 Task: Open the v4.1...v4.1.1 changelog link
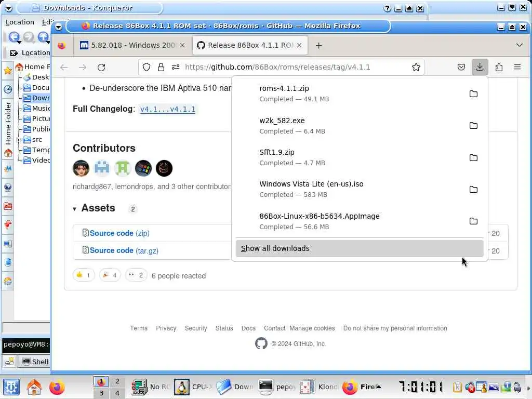168,109
